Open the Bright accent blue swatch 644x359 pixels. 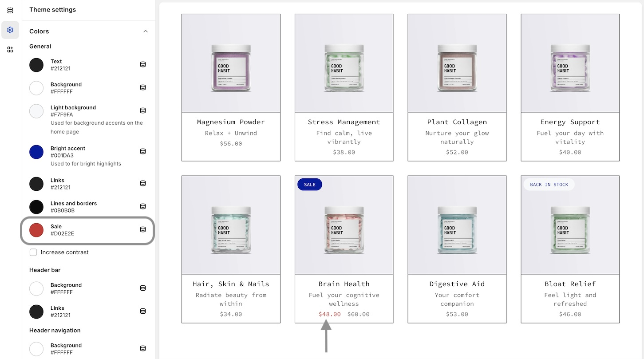point(36,152)
